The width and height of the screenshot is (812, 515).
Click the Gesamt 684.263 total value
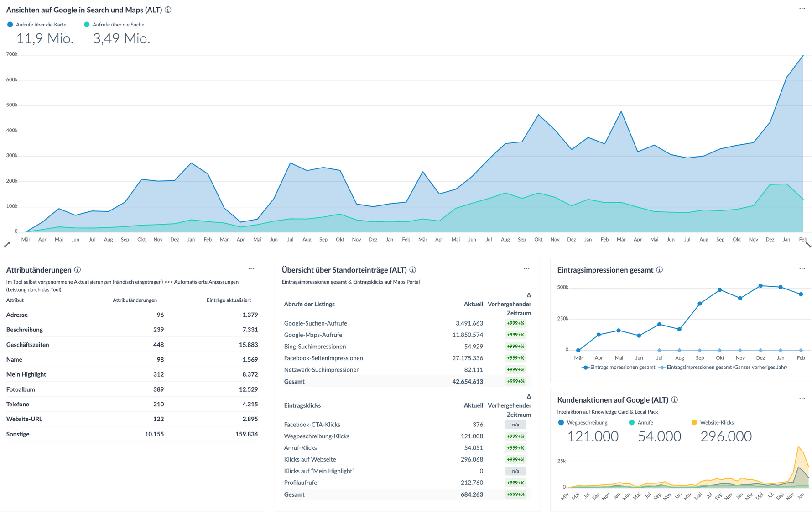(x=472, y=494)
